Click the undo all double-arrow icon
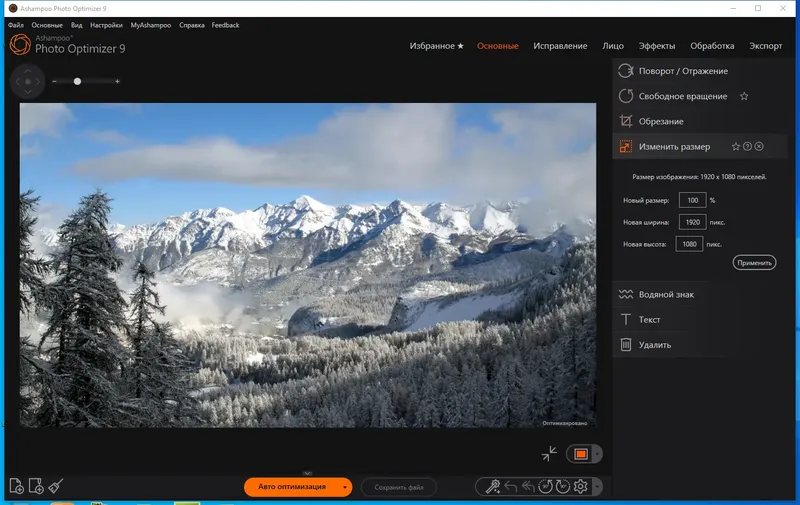The height and width of the screenshot is (505, 800). pos(528,487)
